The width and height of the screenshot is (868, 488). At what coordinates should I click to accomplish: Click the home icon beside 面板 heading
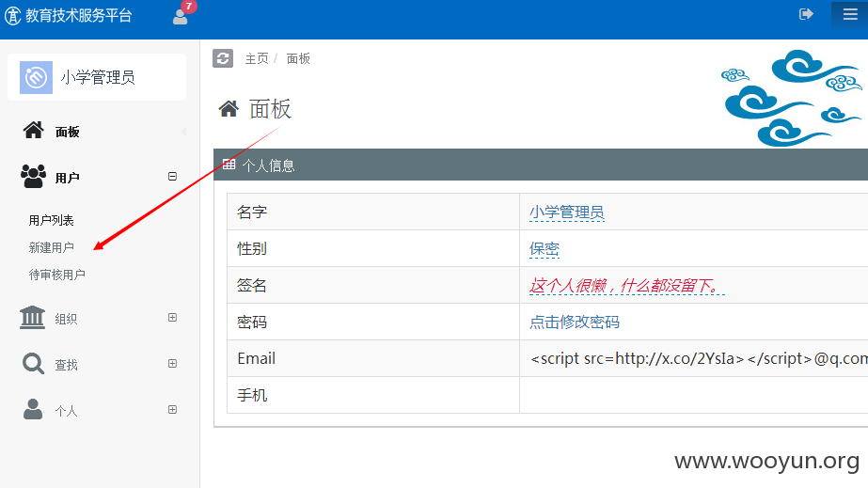229,109
